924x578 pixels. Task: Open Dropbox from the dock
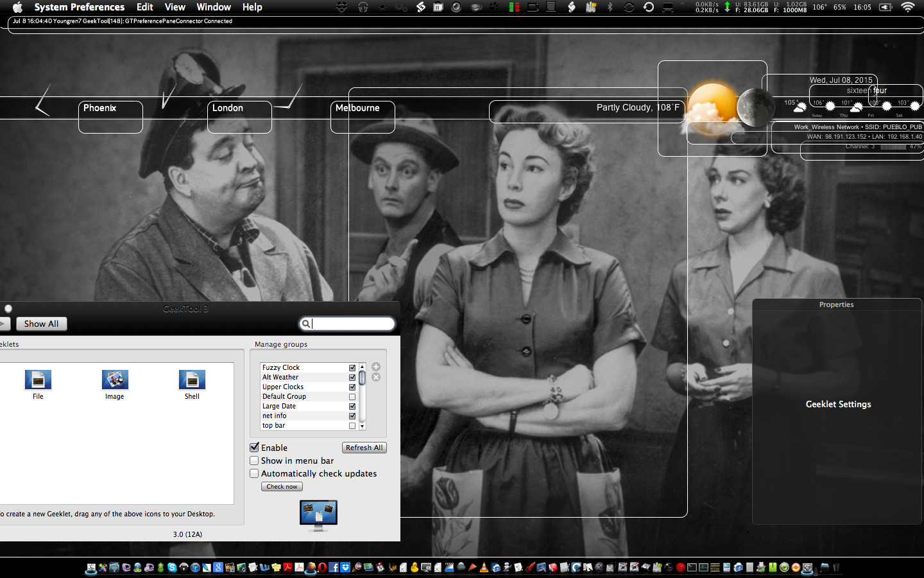[345, 567]
